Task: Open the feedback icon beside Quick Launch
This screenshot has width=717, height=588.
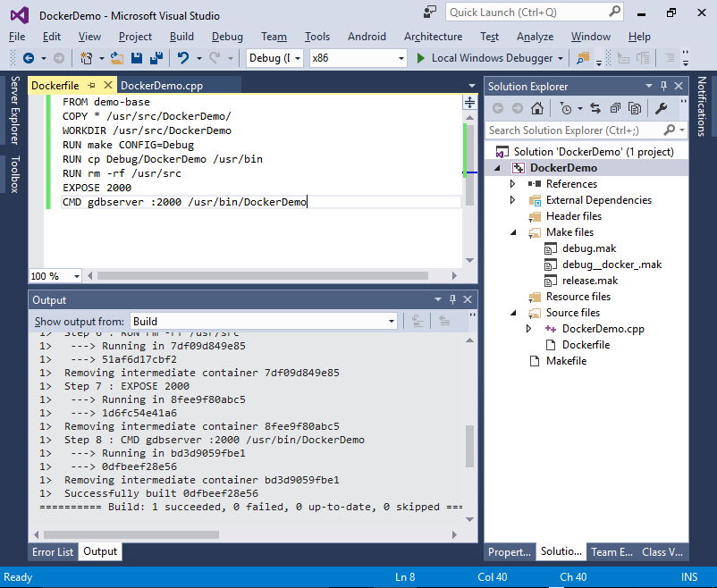Action: click(x=430, y=13)
